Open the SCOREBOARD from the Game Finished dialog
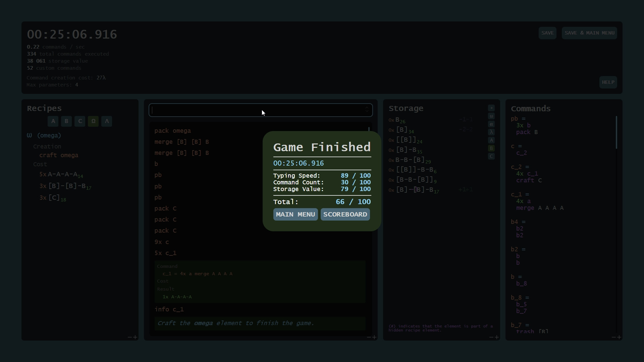Viewport: 644px width, 362px height. 345,214
